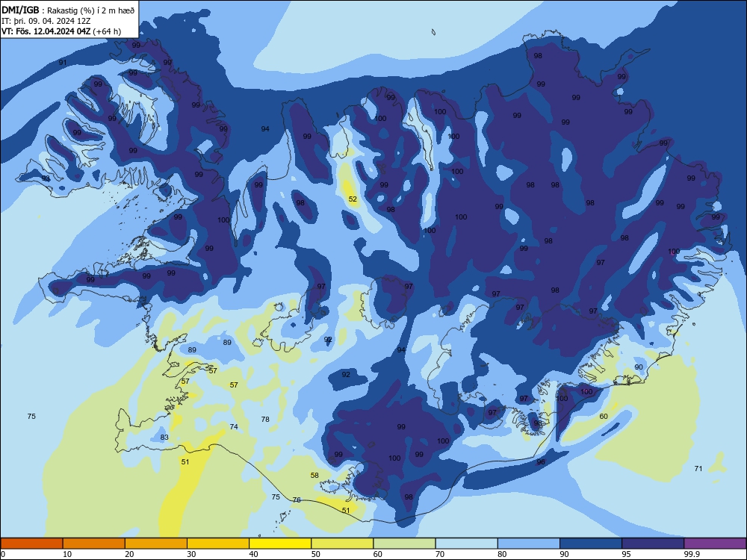Click the light blue 70–80 legend swatch

tap(467, 544)
